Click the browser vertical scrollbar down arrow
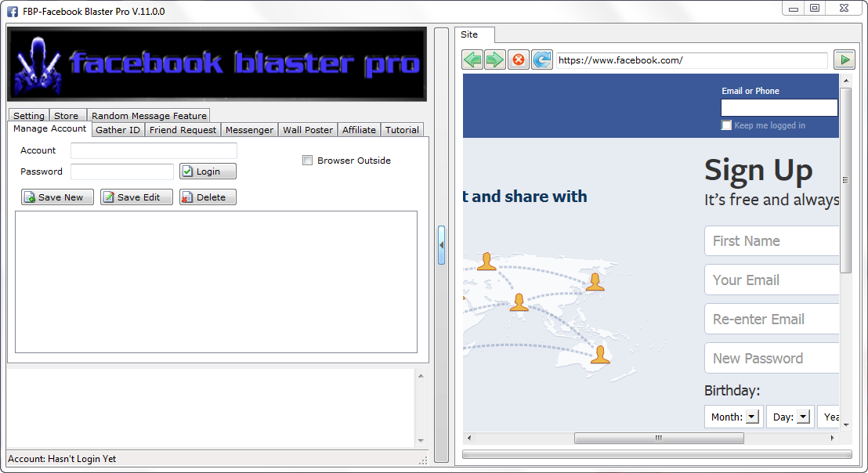This screenshot has width=868, height=473. click(x=845, y=425)
